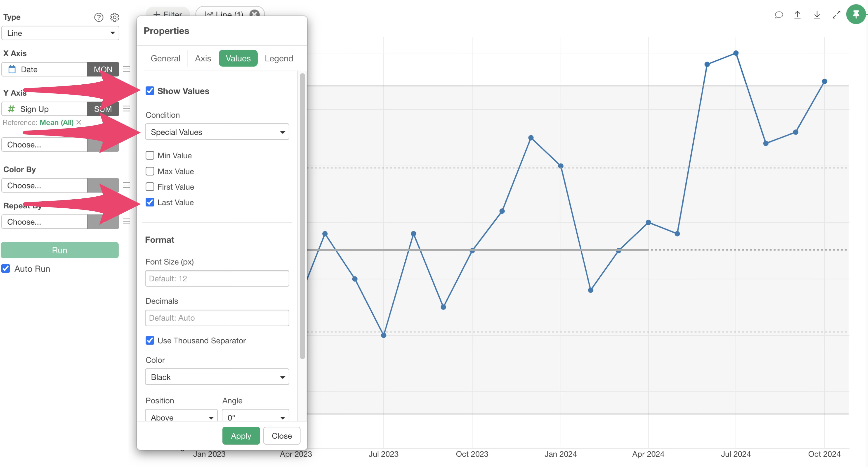Click the help question mark icon

(x=98, y=17)
